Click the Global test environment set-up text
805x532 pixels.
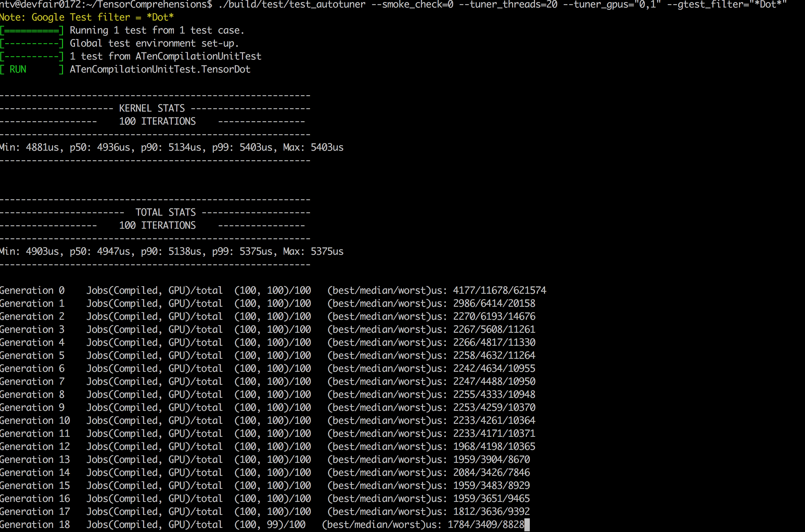(x=154, y=43)
